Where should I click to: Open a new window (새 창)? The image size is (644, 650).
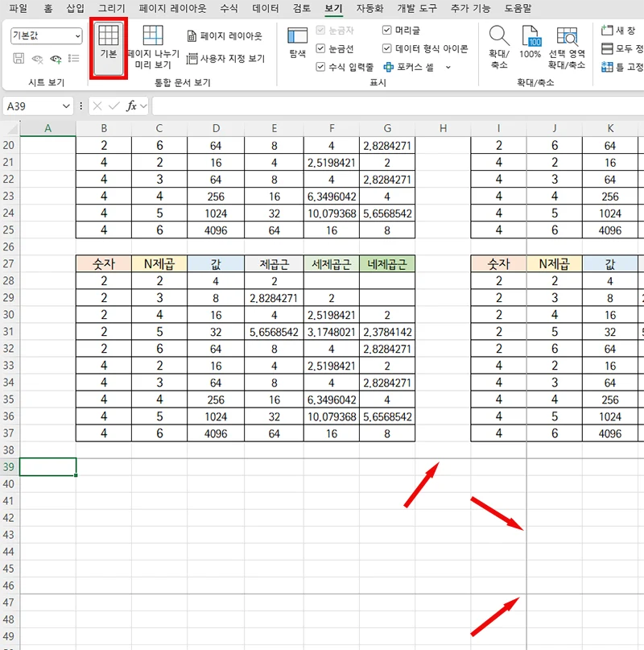pyautogui.click(x=619, y=31)
